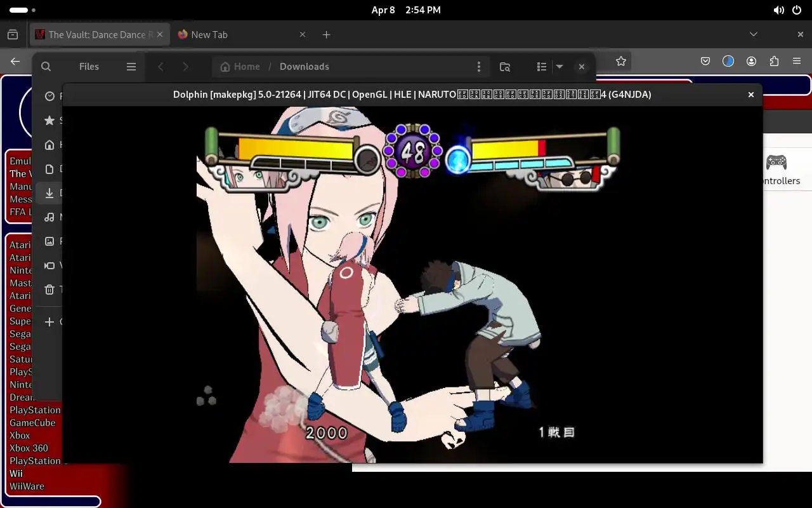The height and width of the screenshot is (508, 812).
Task: Close the New Tab tab
Action: coord(303,35)
